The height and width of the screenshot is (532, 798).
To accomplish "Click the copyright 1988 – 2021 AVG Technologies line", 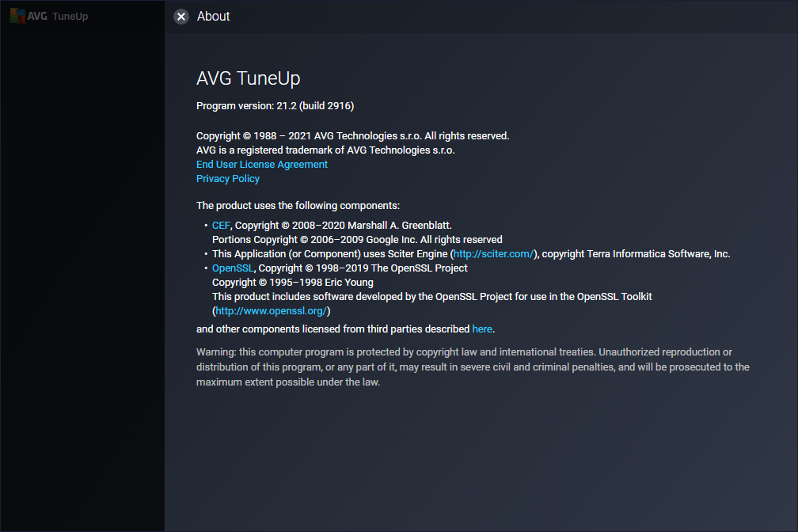I will (x=353, y=136).
